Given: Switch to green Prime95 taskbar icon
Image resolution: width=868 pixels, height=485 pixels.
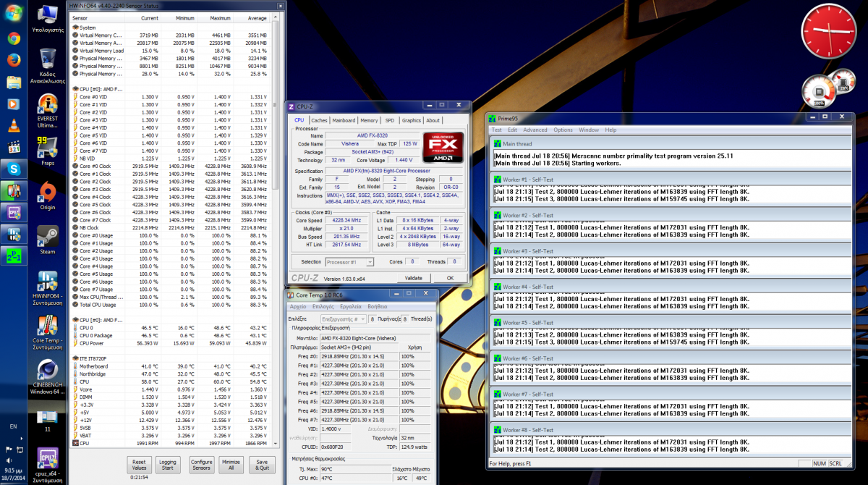Looking at the screenshot, I should [13, 256].
